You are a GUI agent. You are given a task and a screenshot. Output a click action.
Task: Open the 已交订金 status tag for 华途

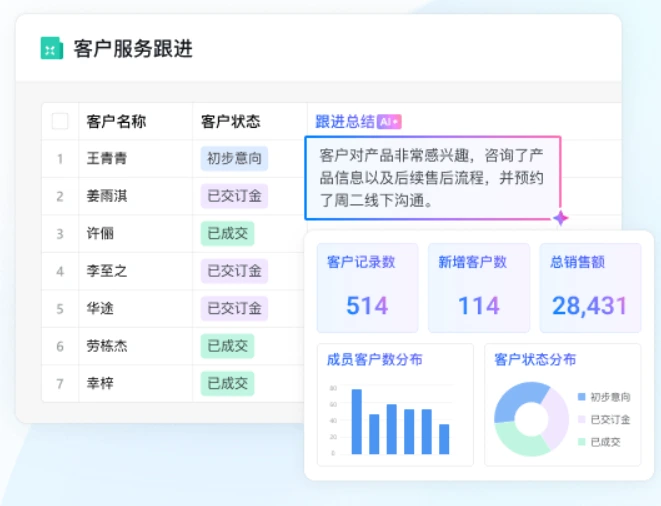pos(234,309)
